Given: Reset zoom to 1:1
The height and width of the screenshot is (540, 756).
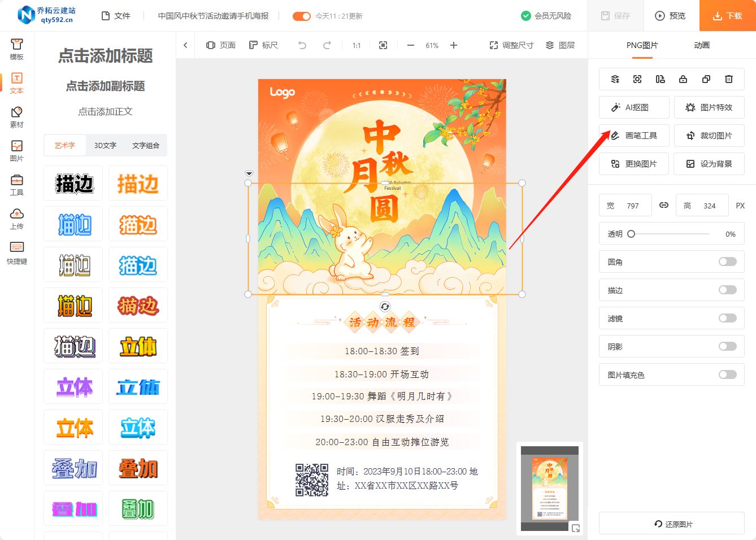Looking at the screenshot, I should coord(357,45).
